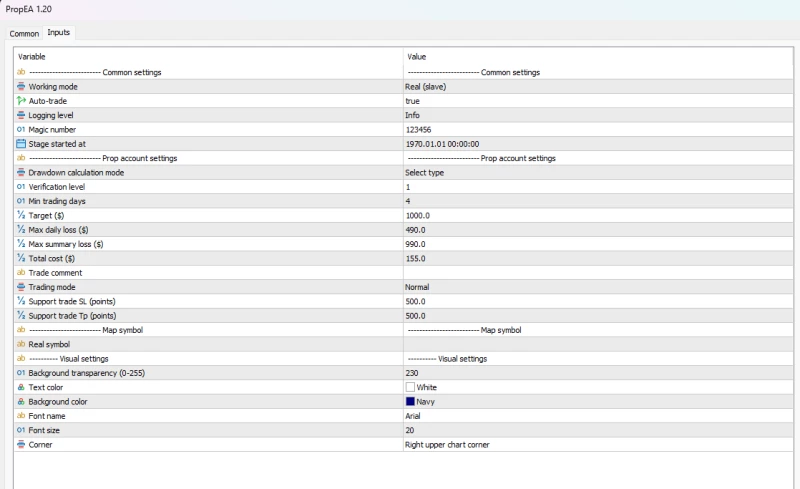
Task: Open Drawdown calculation mode Select type dropdown
Action: click(x=424, y=172)
